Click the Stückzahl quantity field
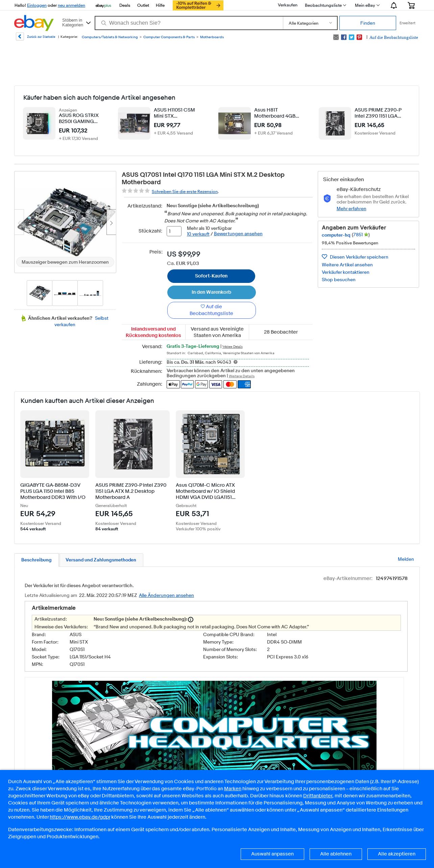434x868 pixels. pyautogui.click(x=174, y=231)
